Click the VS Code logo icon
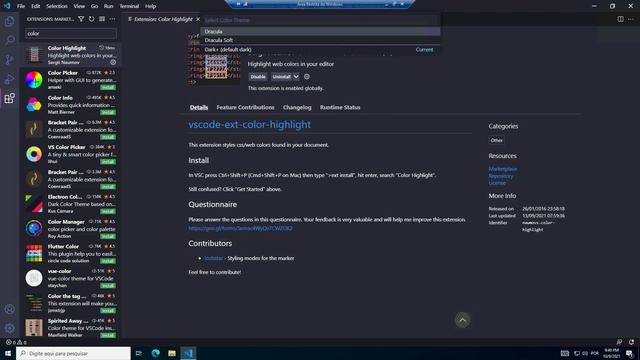 click(x=7, y=6)
